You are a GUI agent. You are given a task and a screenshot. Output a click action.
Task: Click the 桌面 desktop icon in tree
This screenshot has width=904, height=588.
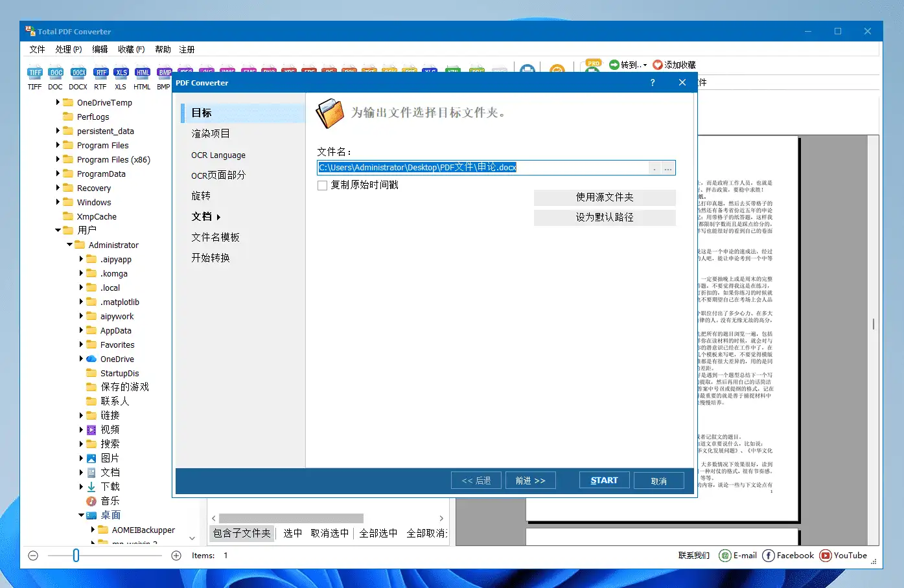tap(91, 515)
